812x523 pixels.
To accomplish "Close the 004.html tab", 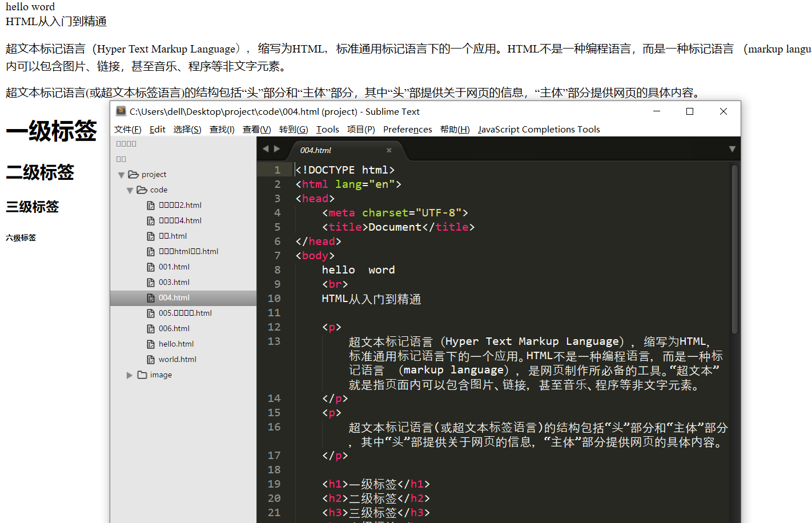I will [389, 150].
